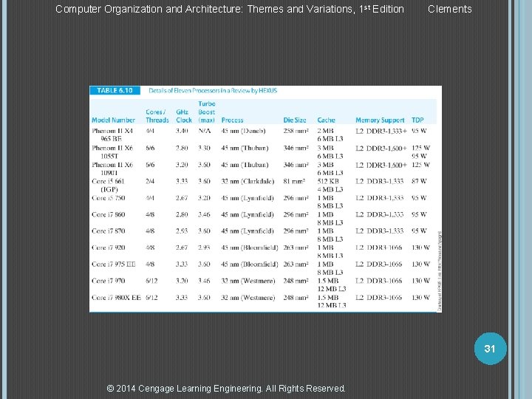
Task: Click the Die Size column header
Action: point(295,120)
